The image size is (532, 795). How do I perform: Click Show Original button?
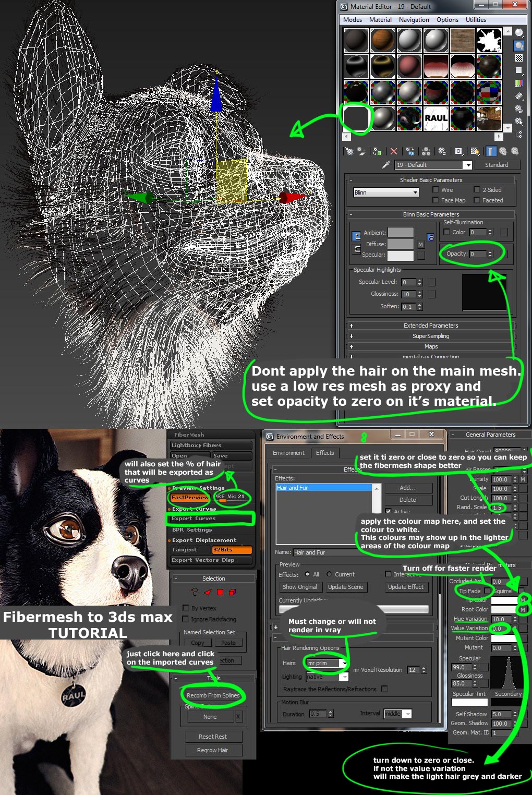click(x=299, y=587)
